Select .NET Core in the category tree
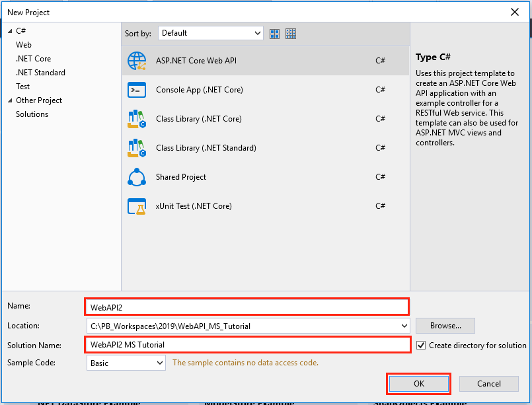This screenshot has height=405, width=532. tap(33, 59)
